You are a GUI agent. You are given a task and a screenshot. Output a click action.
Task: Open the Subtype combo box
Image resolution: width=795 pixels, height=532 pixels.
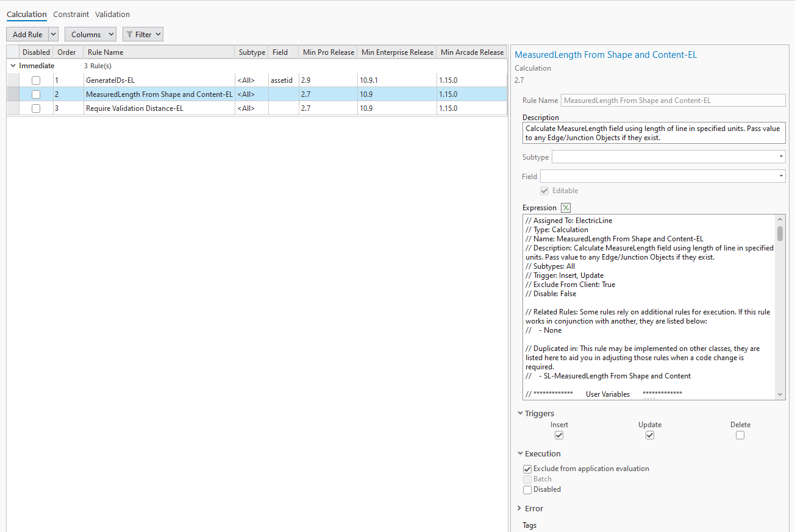[780, 157]
